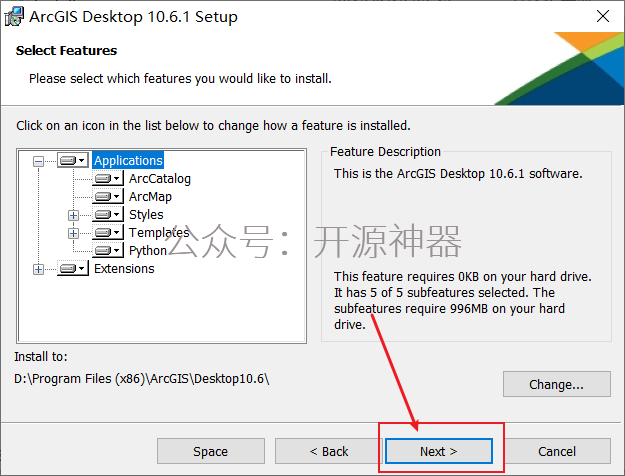Click Change... to modify the install folder
Viewport: 625px width, 476px height.
(557, 384)
